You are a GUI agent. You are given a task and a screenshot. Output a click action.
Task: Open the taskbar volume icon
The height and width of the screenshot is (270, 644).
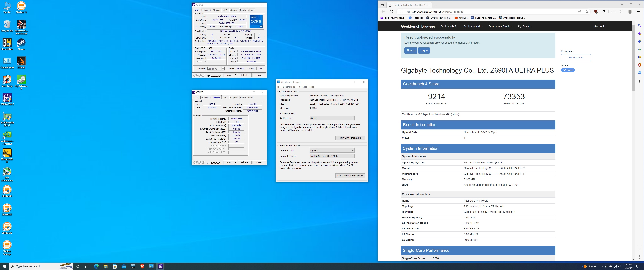click(619, 266)
